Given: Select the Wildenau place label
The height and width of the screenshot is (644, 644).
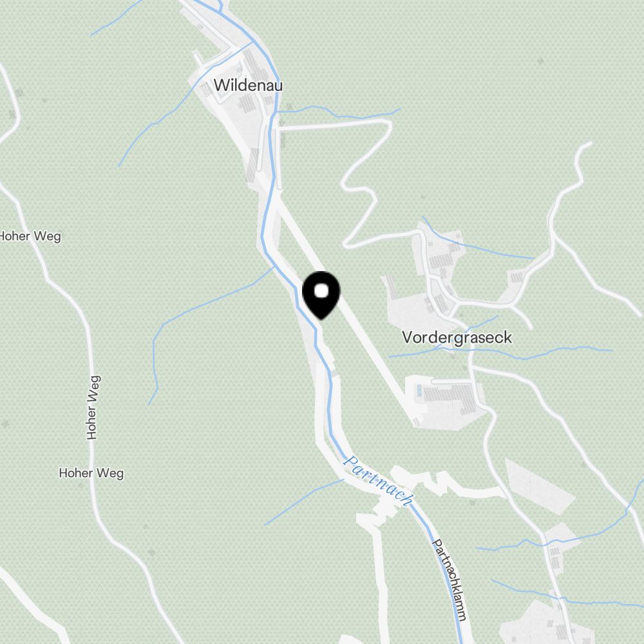Looking at the screenshot, I should [x=248, y=86].
